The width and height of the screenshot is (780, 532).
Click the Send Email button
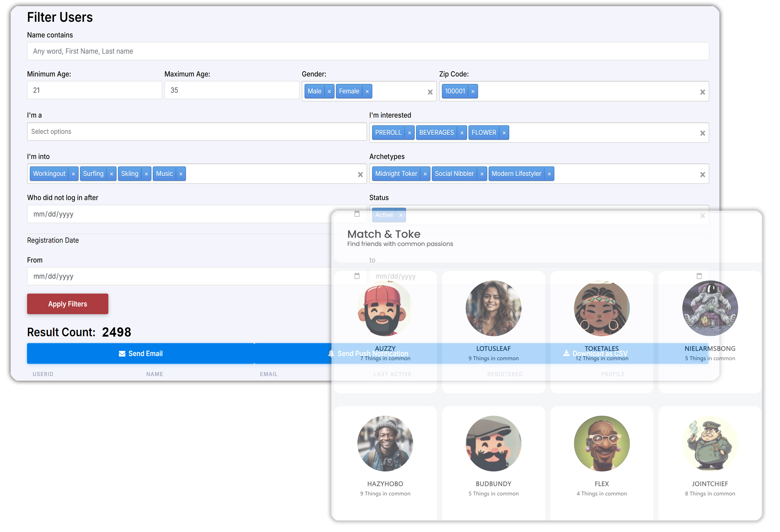pos(141,354)
